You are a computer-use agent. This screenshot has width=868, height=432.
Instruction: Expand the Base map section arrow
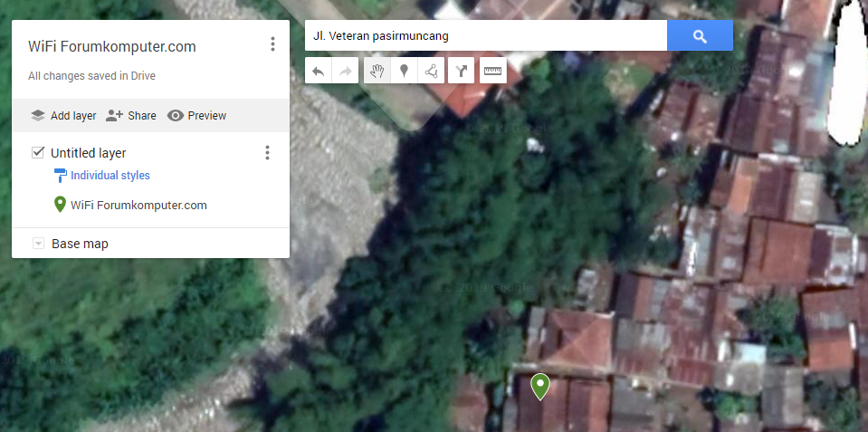38,244
